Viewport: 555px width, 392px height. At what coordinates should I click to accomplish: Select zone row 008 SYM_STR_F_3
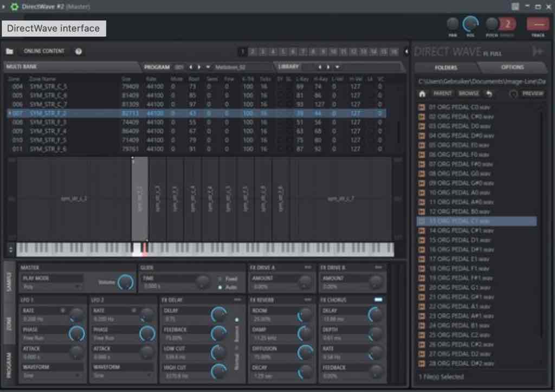click(x=196, y=123)
